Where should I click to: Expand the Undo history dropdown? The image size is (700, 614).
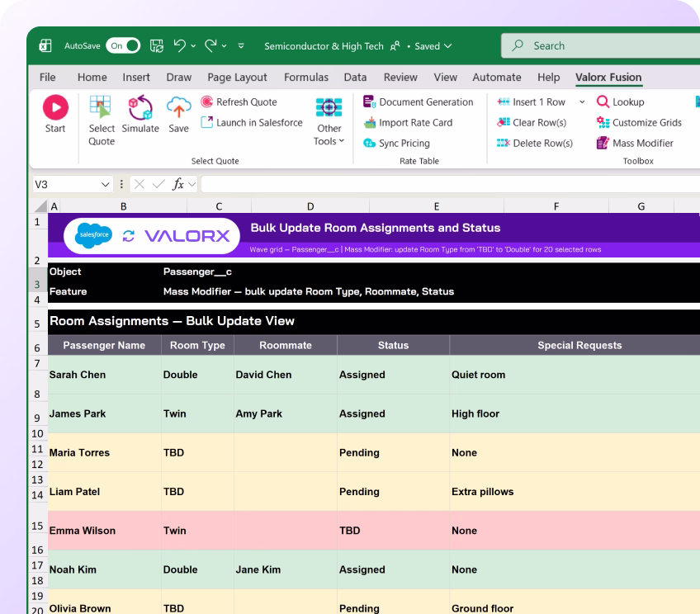193,46
